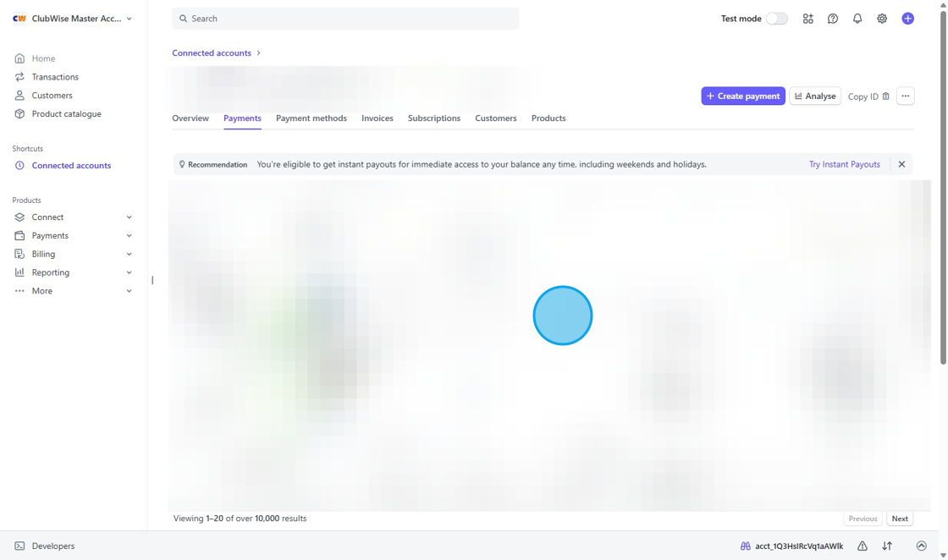
Task: Open the Developers panel icon
Action: pyautogui.click(x=19, y=546)
